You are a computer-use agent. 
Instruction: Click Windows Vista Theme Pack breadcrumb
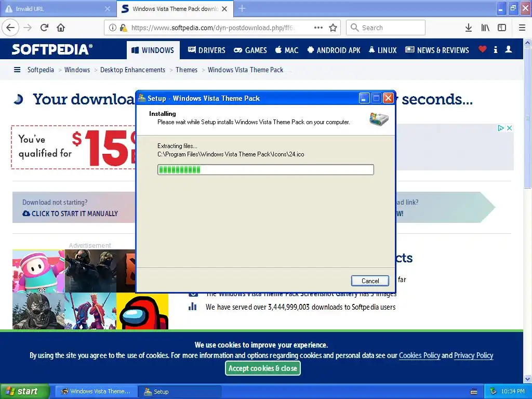[245, 70]
